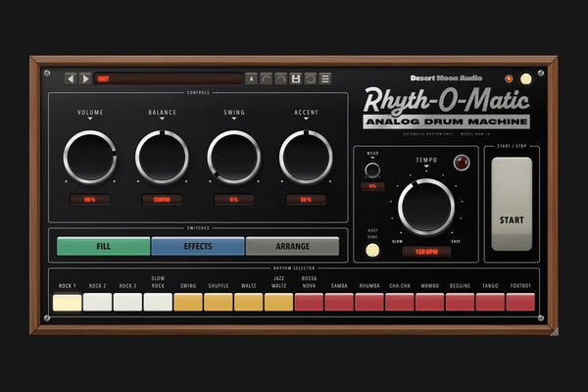Select the Rock 1 rhythm pad

click(67, 303)
